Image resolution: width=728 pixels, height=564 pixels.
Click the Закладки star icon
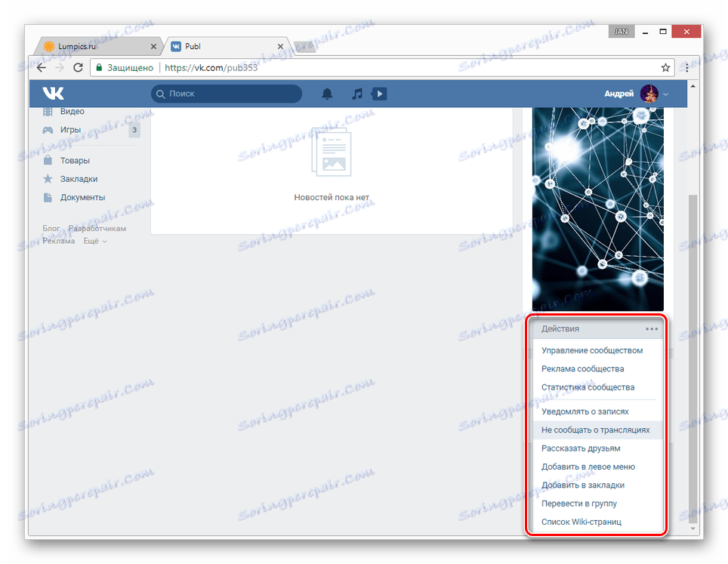point(48,179)
